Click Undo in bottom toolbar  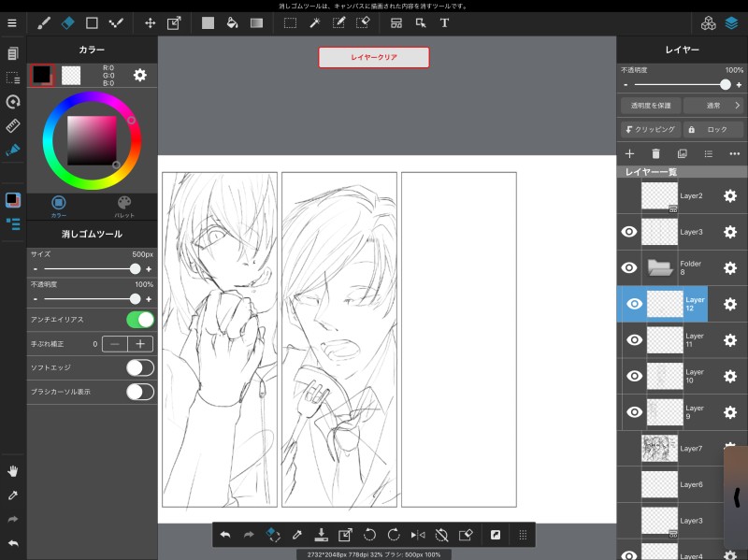coord(225,535)
